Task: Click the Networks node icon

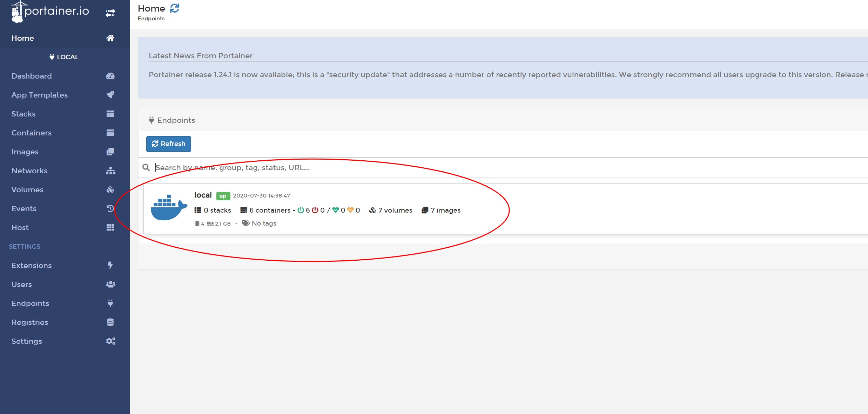Action: click(110, 171)
